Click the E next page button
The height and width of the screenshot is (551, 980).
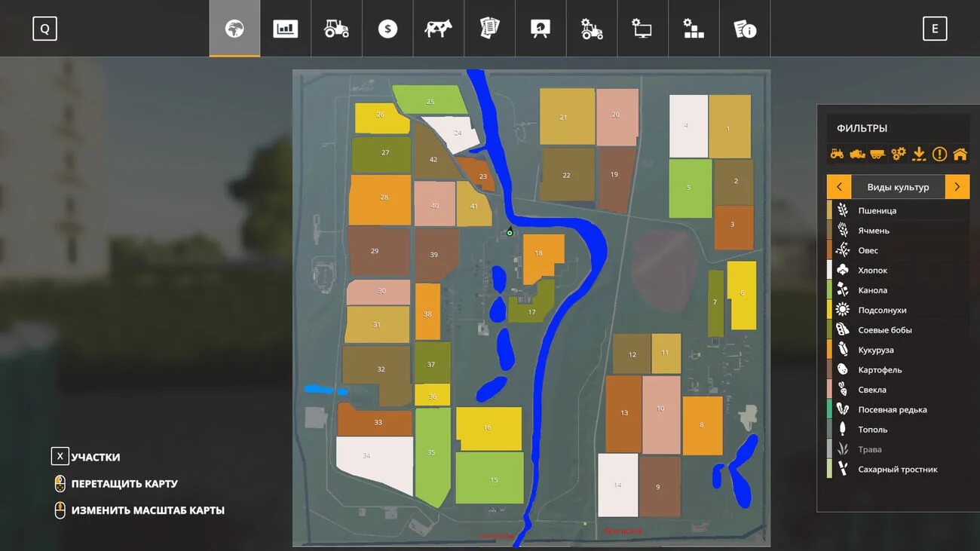(935, 29)
